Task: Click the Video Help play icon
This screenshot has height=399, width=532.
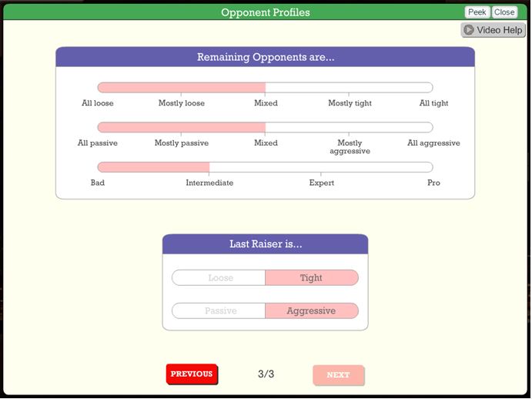Action: pyautogui.click(x=469, y=30)
